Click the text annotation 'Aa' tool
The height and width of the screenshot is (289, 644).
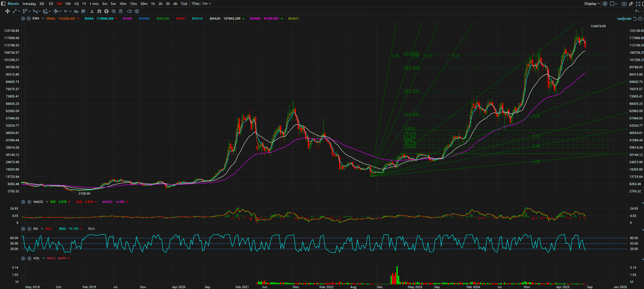point(76,11)
